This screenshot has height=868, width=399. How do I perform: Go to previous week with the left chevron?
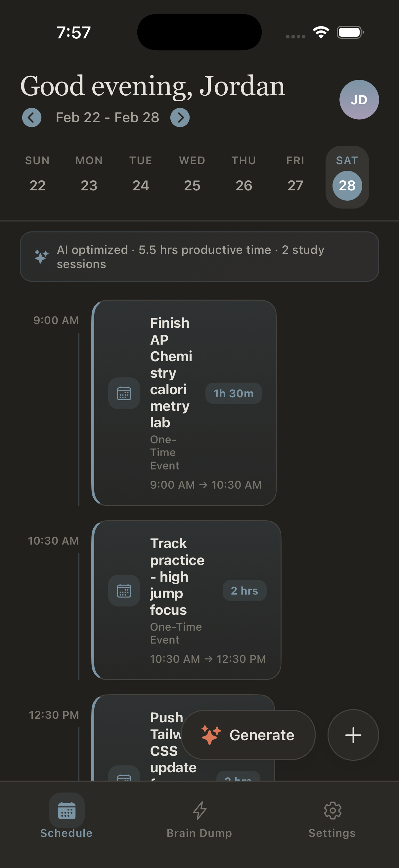click(x=31, y=118)
